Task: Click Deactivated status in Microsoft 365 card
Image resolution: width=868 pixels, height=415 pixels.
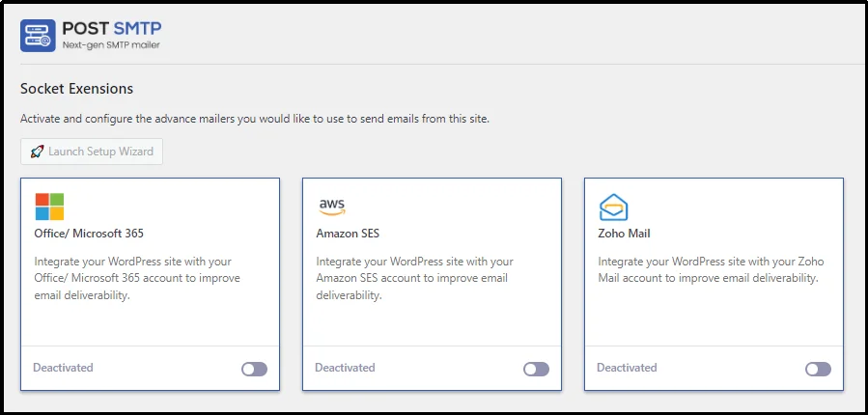Action: click(x=63, y=368)
